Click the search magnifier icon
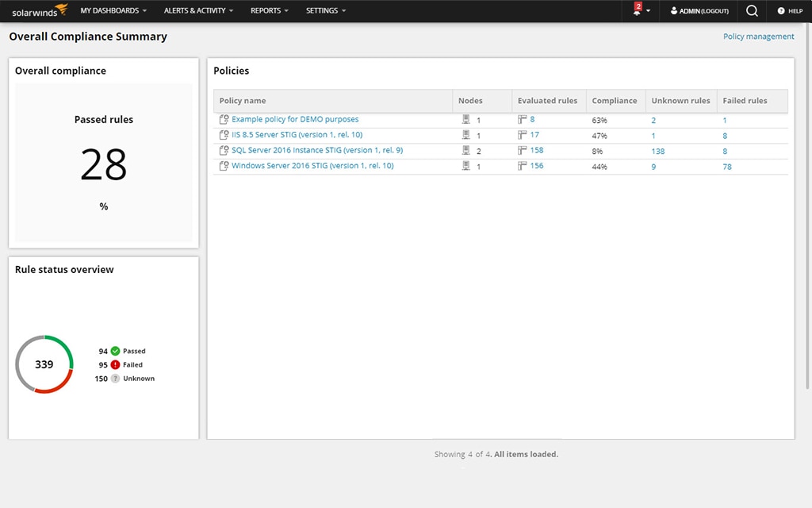The width and height of the screenshot is (812, 508). pyautogui.click(x=750, y=10)
